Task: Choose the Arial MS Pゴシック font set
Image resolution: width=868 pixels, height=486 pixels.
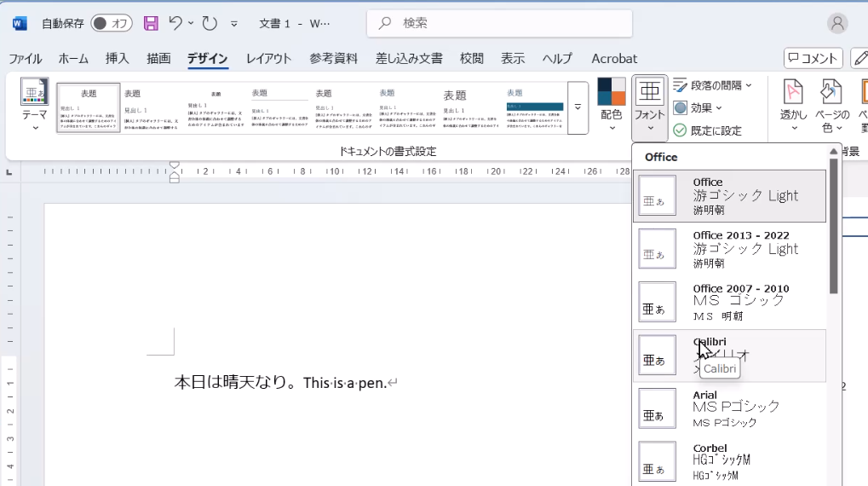Action: [x=729, y=408]
